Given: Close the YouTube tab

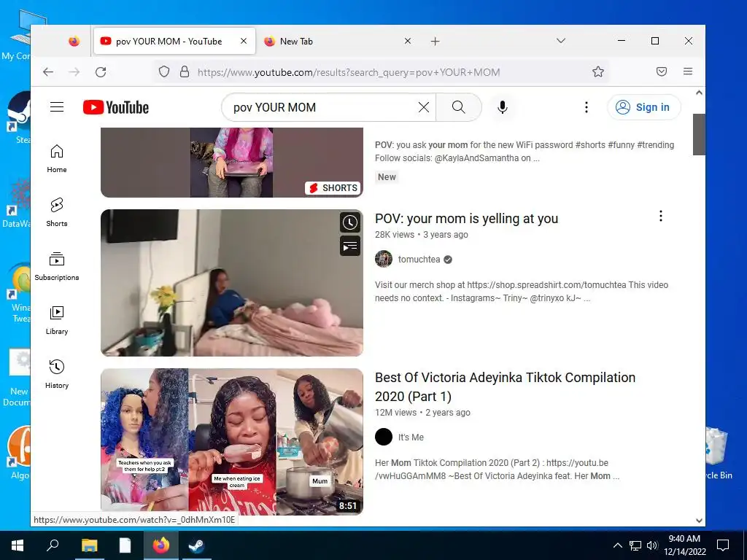Looking at the screenshot, I should (x=244, y=41).
